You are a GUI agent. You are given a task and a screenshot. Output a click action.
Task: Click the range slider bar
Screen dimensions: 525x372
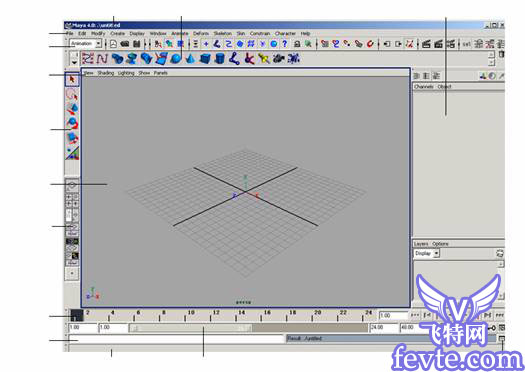[x=191, y=328]
